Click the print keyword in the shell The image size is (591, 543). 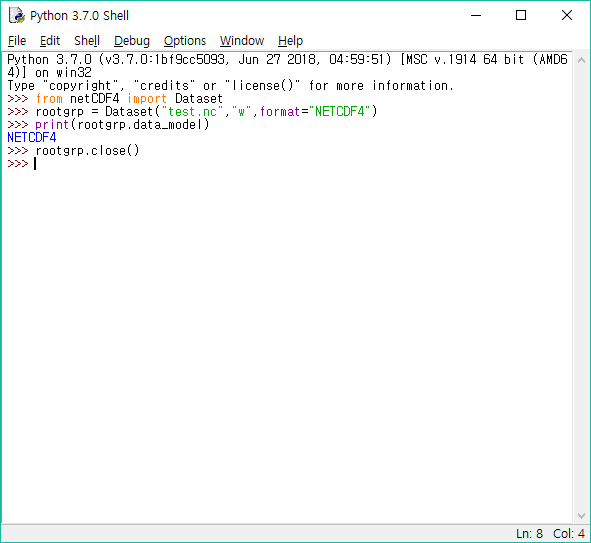click(x=52, y=124)
